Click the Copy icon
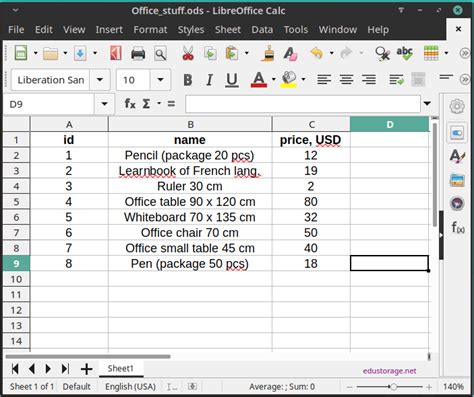 click(210, 54)
